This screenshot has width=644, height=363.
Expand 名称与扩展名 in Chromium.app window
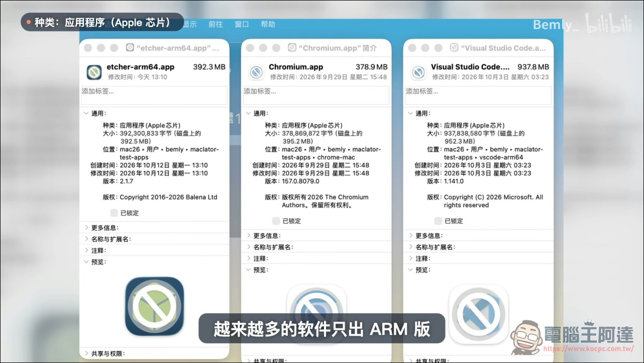click(248, 247)
